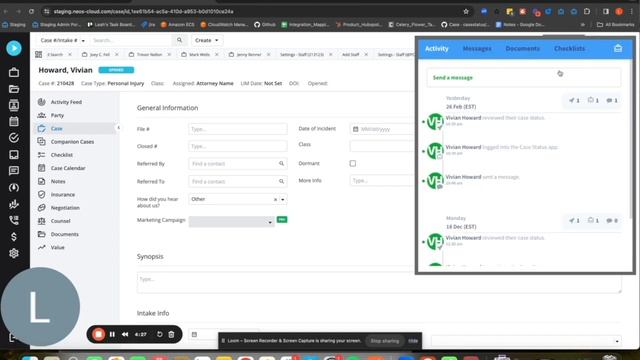Open the Github bookmark
This screenshot has height=360, width=640.
pos(264,24)
